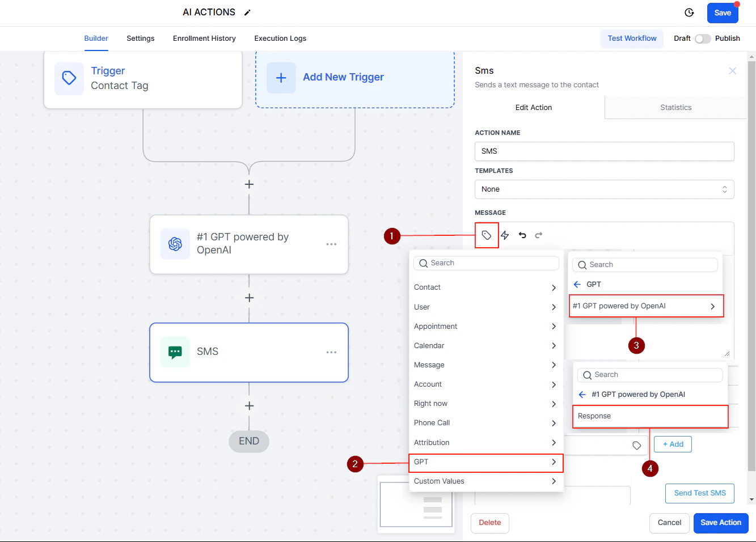The height and width of the screenshot is (542, 756).
Task: Click the OpenAI logo on the GPT action node
Action: click(175, 244)
